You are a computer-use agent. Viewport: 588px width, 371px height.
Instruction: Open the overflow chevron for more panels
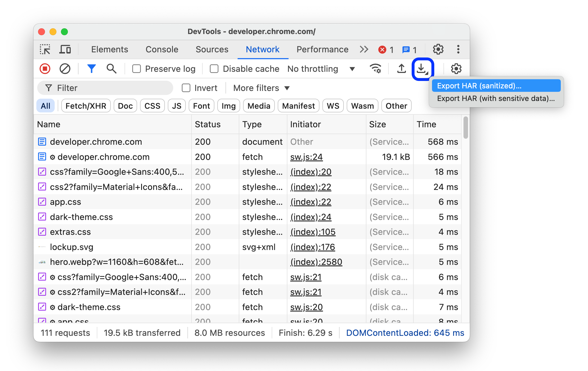point(364,49)
